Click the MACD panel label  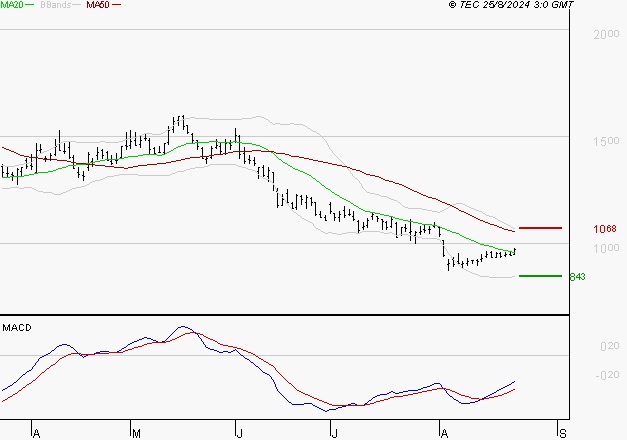click(17, 328)
